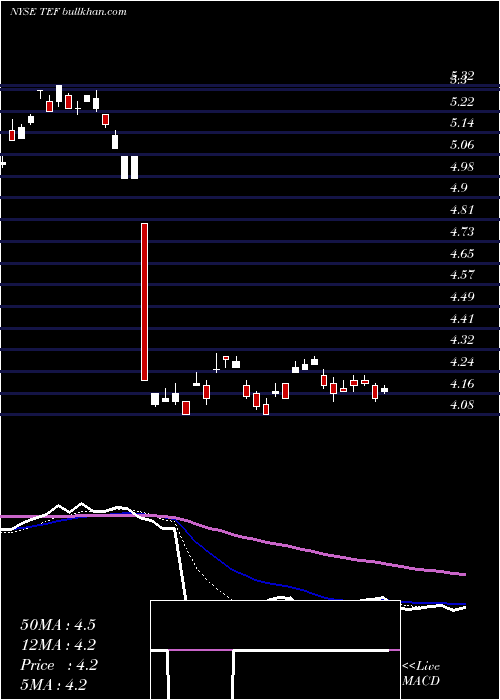Click the NYSE TEF bullkhan.com title text

click(68, 12)
